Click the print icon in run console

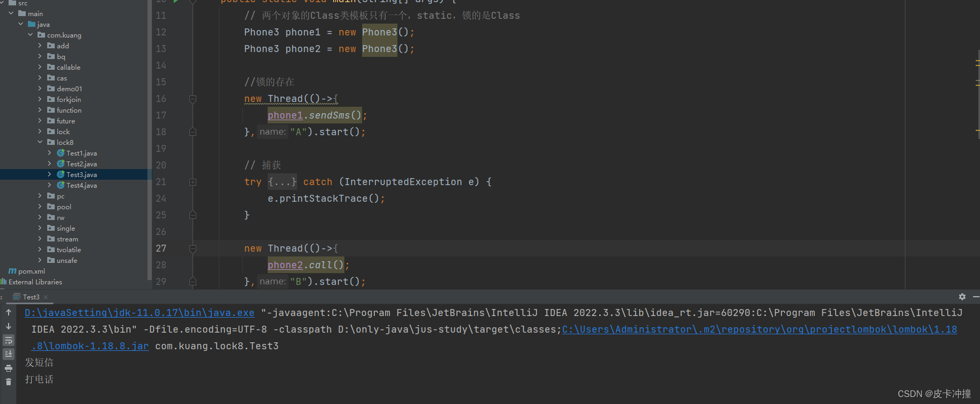coord(9,368)
